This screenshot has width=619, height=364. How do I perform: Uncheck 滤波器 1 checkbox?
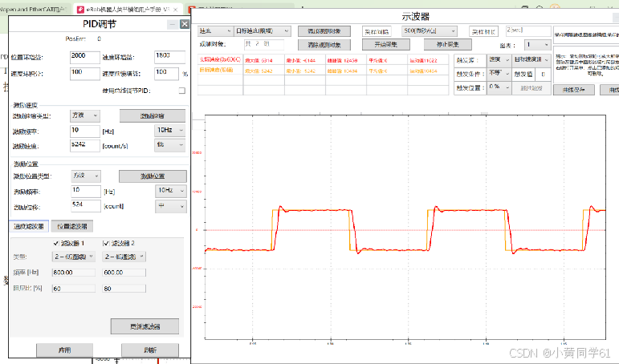56,243
